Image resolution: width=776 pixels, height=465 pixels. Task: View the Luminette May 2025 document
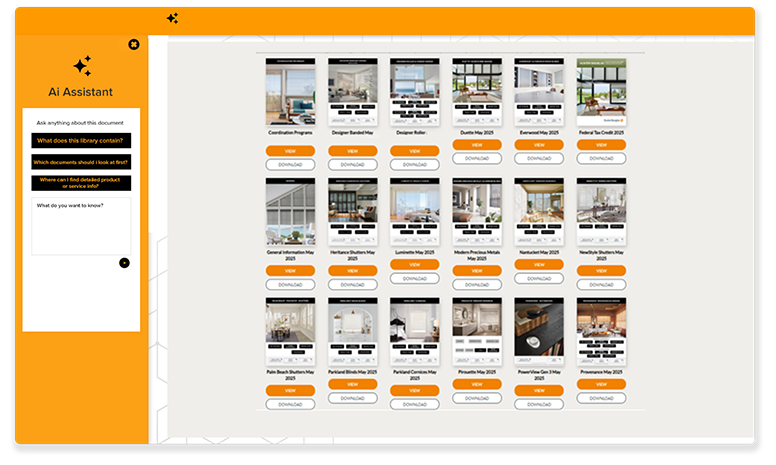pyautogui.click(x=415, y=265)
